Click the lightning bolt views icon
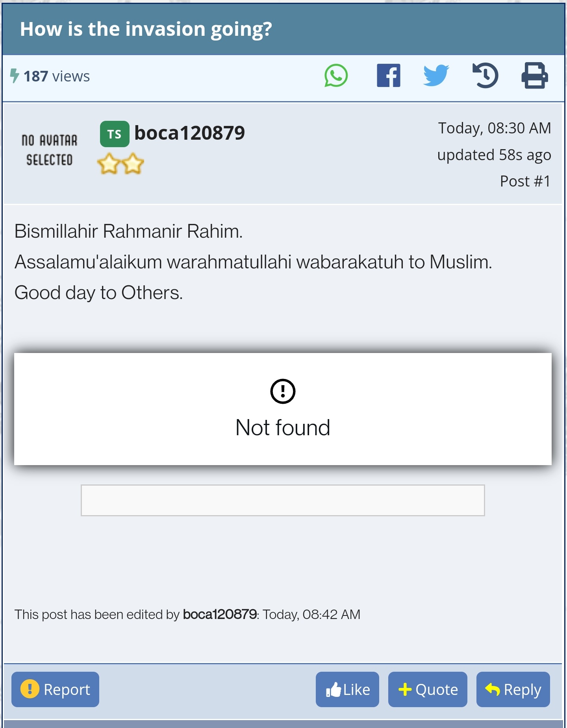 pyautogui.click(x=14, y=76)
